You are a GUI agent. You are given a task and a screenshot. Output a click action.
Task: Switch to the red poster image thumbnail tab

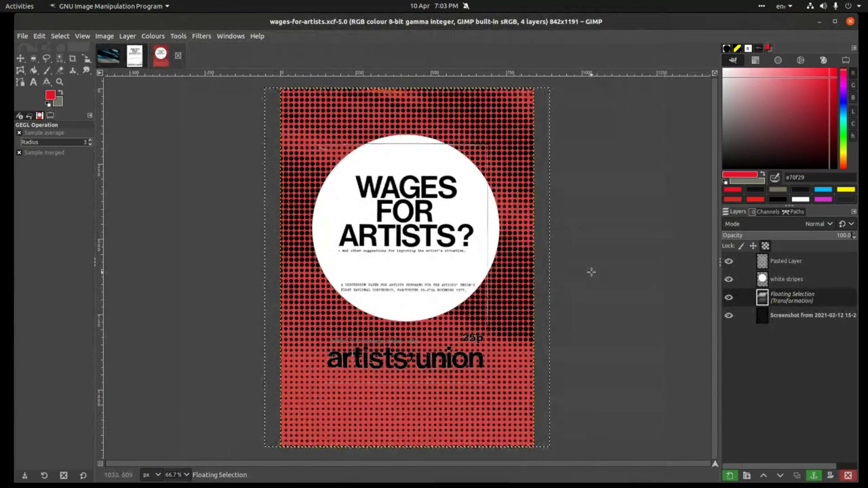click(x=161, y=56)
